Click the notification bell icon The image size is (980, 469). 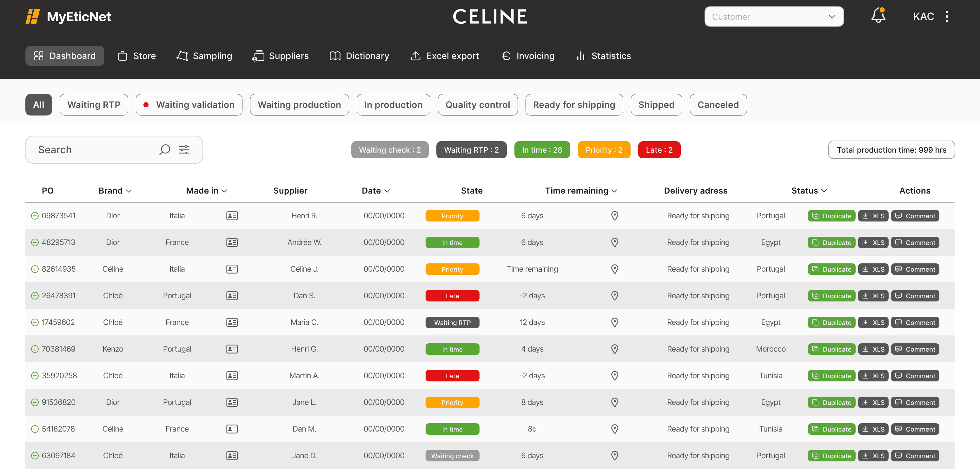(878, 16)
